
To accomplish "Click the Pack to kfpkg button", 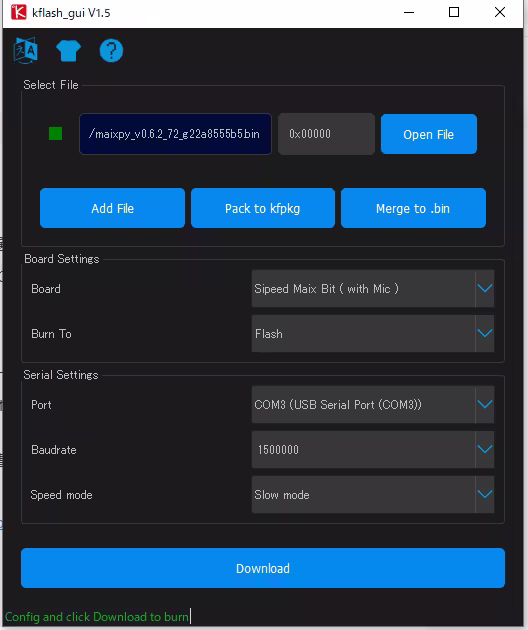I will pos(263,208).
